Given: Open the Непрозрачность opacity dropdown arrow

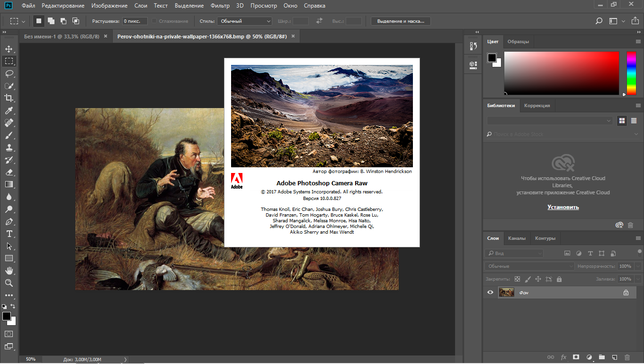Looking at the screenshot, I should coord(637,266).
